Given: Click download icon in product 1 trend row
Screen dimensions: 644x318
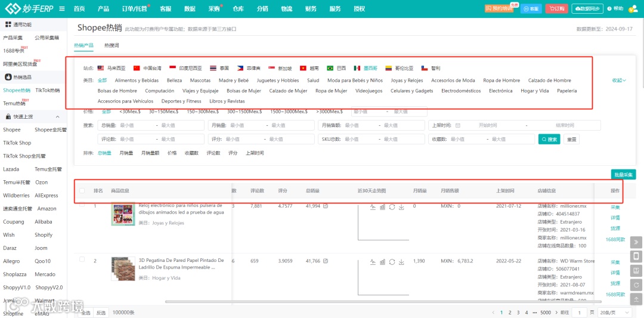Looking at the screenshot, I should [x=402, y=206].
